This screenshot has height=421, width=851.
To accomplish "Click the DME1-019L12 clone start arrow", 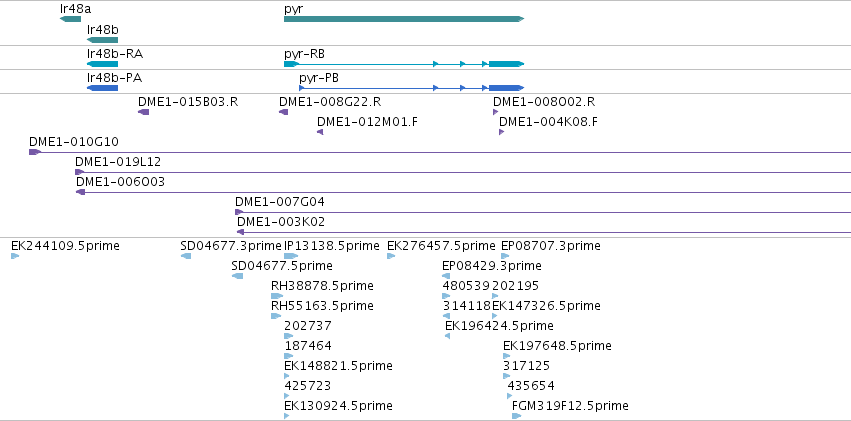I will 80,172.
